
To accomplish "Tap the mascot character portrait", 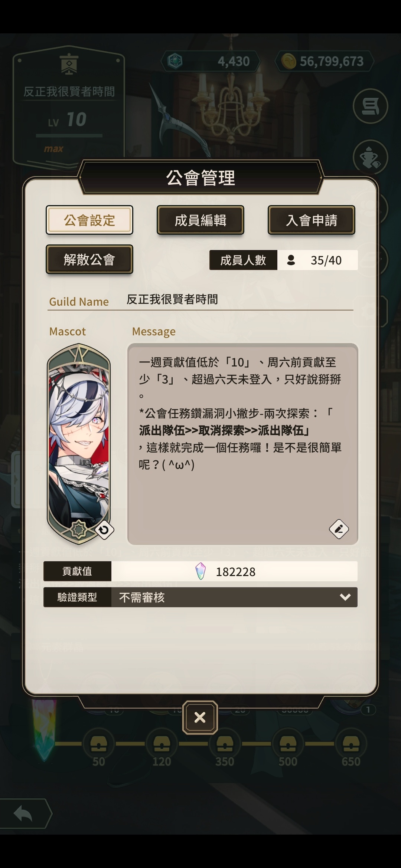I will (79, 444).
